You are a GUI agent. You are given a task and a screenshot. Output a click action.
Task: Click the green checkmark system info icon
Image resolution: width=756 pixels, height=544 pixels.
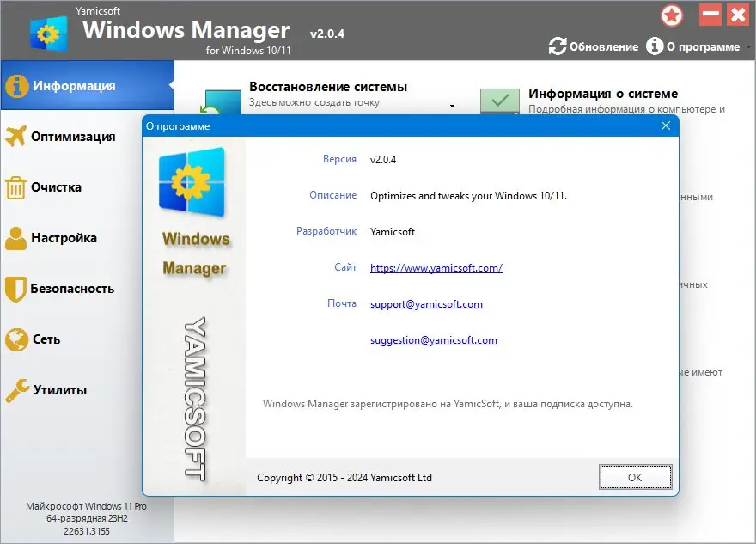tap(500, 101)
